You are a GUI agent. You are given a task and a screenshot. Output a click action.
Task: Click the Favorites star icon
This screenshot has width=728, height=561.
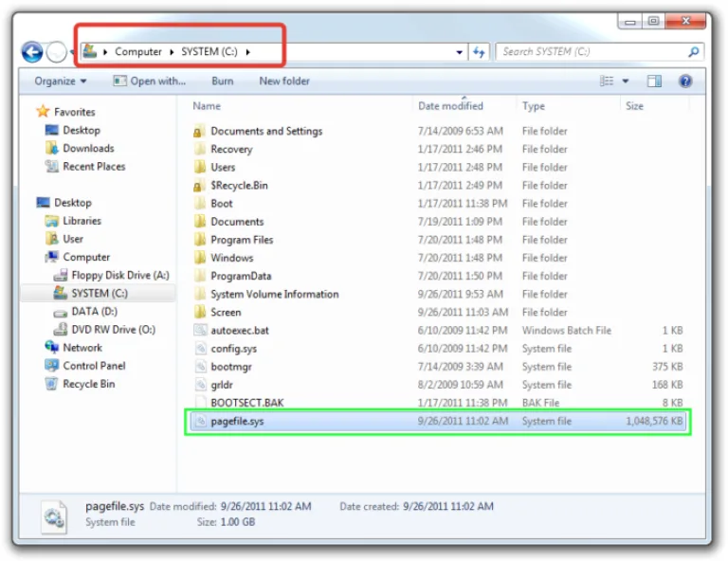[x=43, y=112]
